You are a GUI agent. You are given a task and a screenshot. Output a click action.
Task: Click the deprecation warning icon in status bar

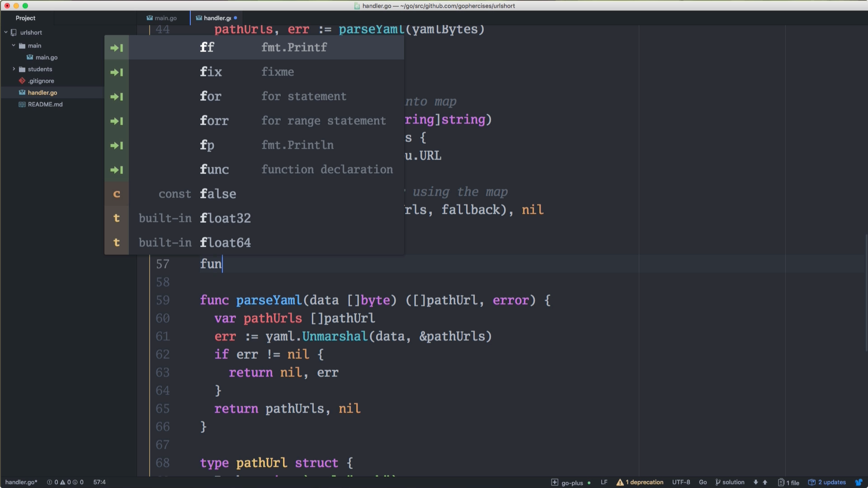pos(620,482)
